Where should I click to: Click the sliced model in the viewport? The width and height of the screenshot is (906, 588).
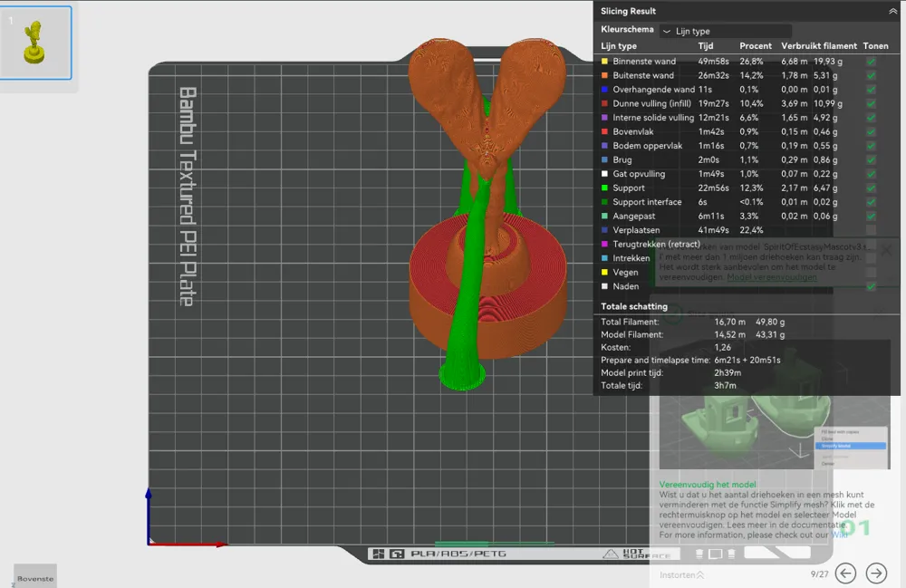(488, 197)
